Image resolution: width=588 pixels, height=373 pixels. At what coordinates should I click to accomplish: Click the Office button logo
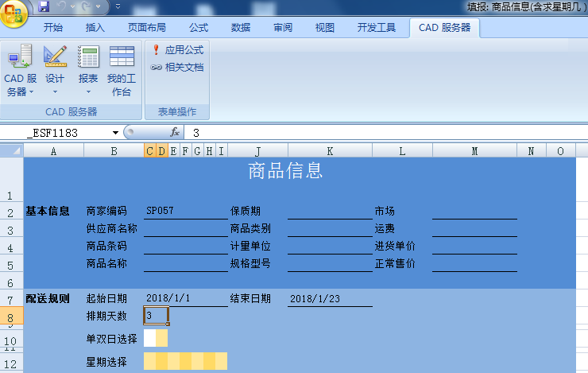coord(14,11)
